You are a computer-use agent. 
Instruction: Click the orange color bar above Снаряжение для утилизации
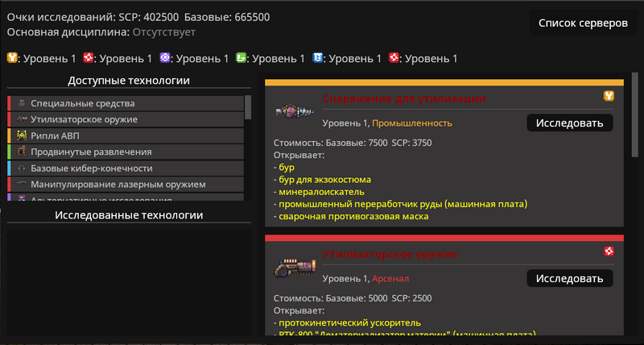444,82
